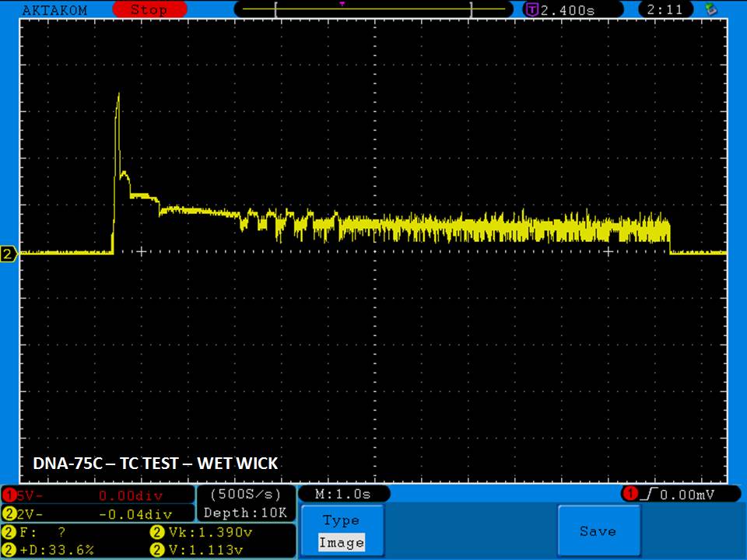Click the Depth:10K memory depth readout

[246, 513]
